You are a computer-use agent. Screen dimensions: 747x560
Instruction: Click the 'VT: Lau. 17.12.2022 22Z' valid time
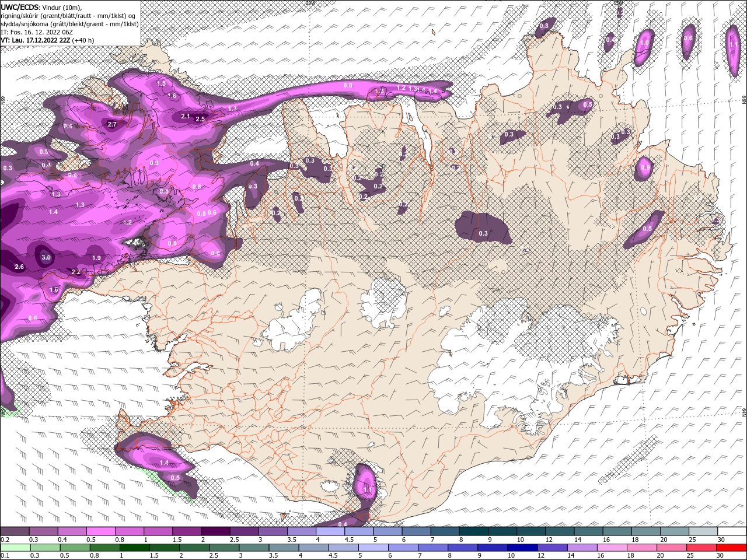point(36,40)
